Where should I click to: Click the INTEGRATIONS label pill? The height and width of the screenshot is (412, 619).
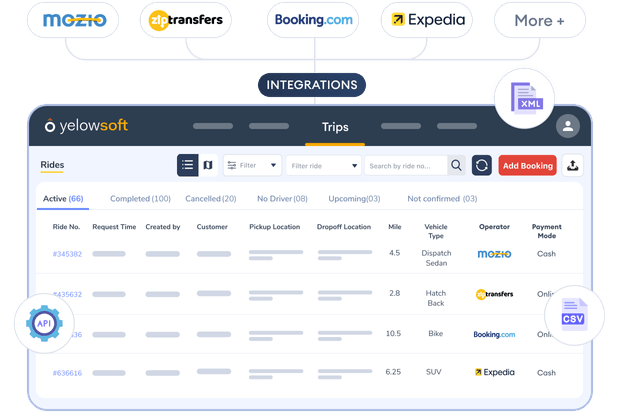[312, 85]
